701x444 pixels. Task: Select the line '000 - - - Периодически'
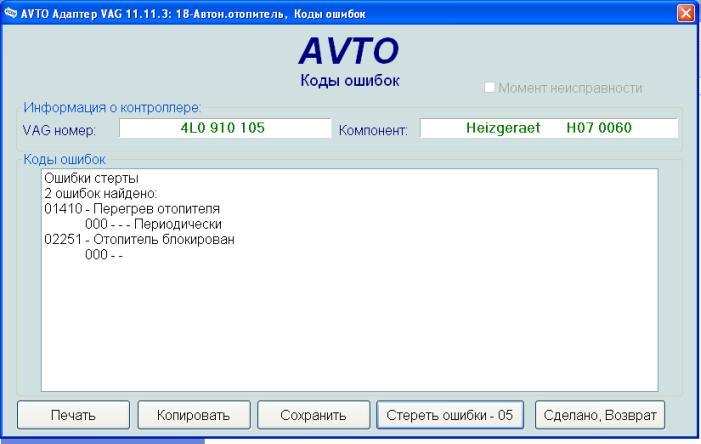tap(153, 224)
